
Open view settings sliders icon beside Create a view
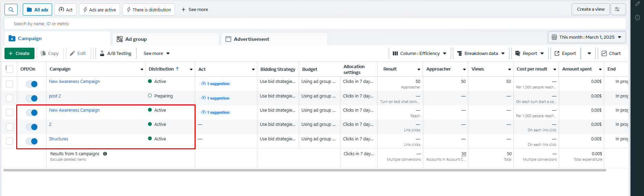(x=618, y=9)
